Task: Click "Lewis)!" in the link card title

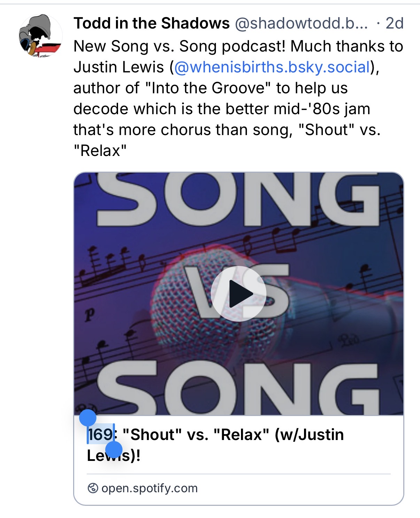Action: [114, 455]
